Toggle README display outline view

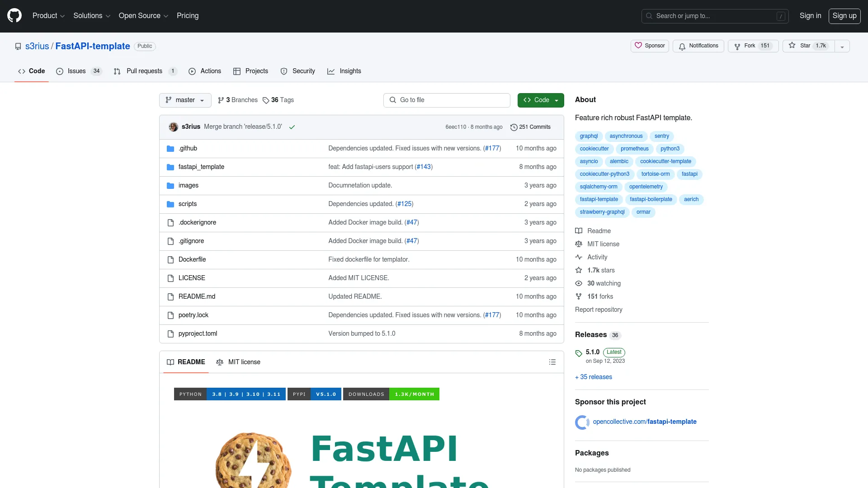point(552,361)
